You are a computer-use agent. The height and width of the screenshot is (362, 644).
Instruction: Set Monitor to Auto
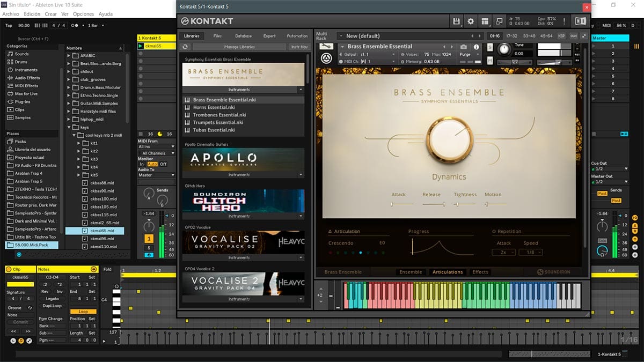[x=152, y=164]
